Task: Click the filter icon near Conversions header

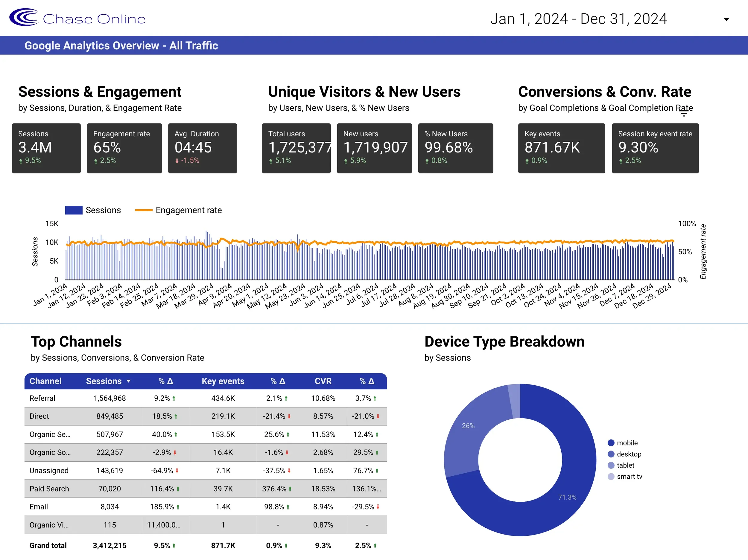Action: coord(683,114)
